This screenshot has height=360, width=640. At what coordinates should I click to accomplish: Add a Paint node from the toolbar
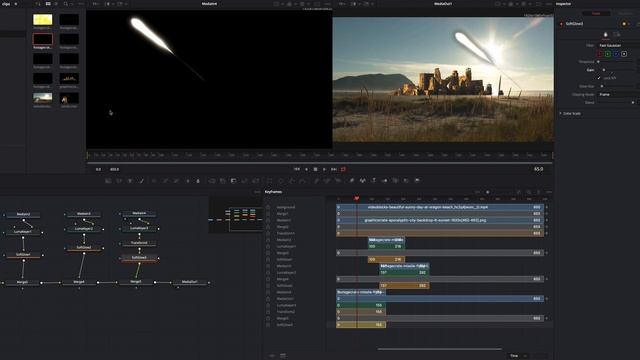141,180
